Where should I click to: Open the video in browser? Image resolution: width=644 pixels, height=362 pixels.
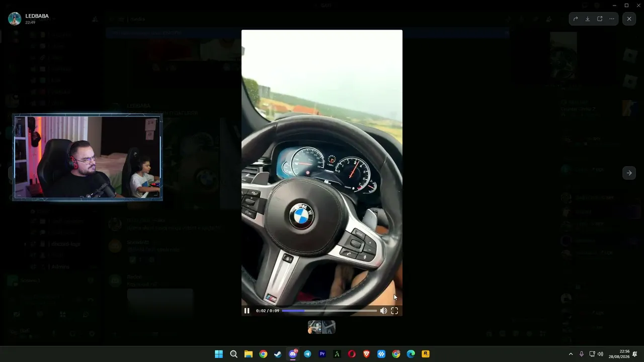coord(600,19)
